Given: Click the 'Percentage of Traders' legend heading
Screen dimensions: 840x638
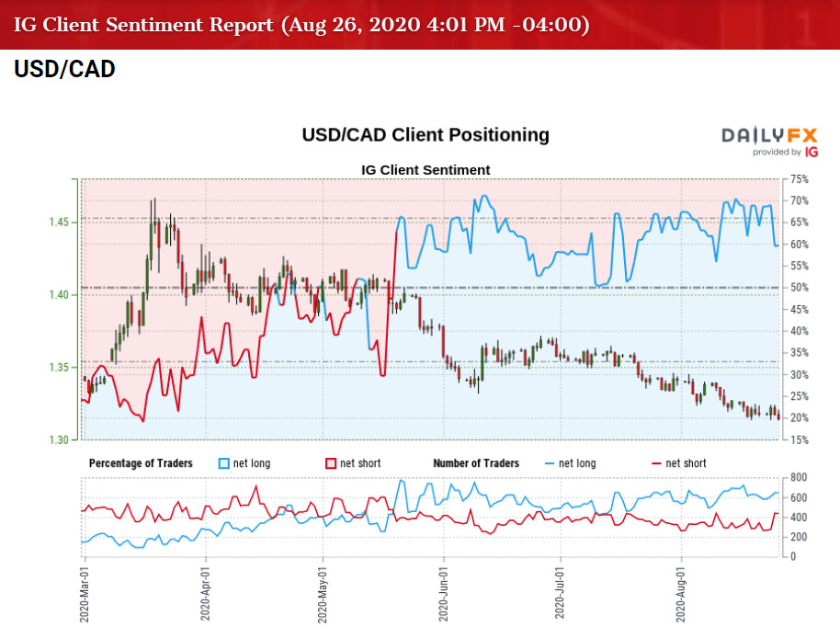Looking at the screenshot, I should (141, 463).
